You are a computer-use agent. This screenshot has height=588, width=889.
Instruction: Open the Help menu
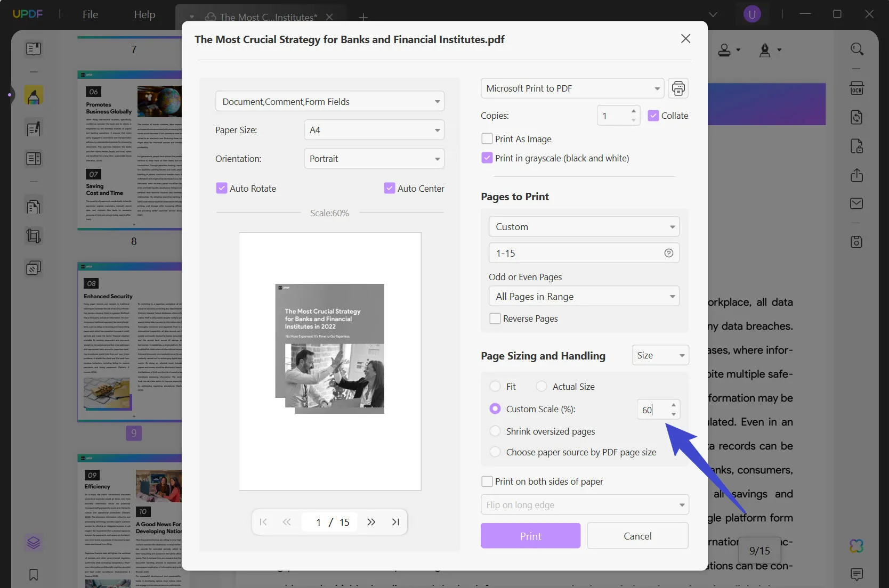[x=144, y=14]
